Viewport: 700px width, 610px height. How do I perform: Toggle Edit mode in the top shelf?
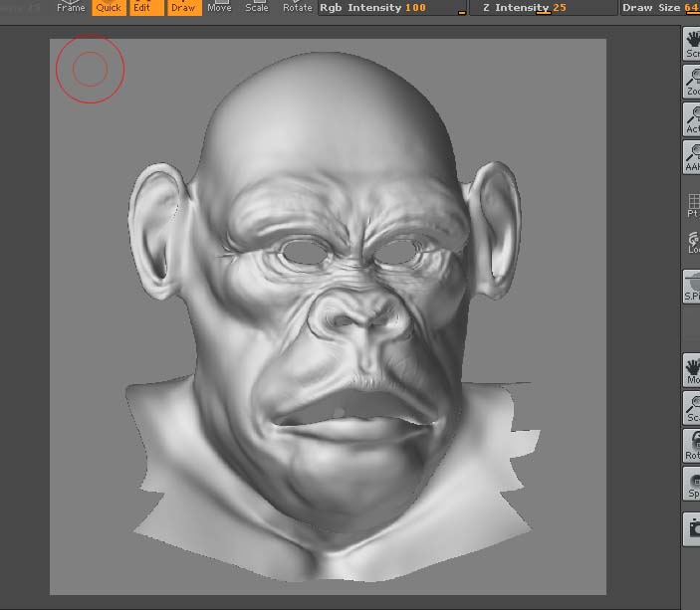pyautogui.click(x=147, y=8)
